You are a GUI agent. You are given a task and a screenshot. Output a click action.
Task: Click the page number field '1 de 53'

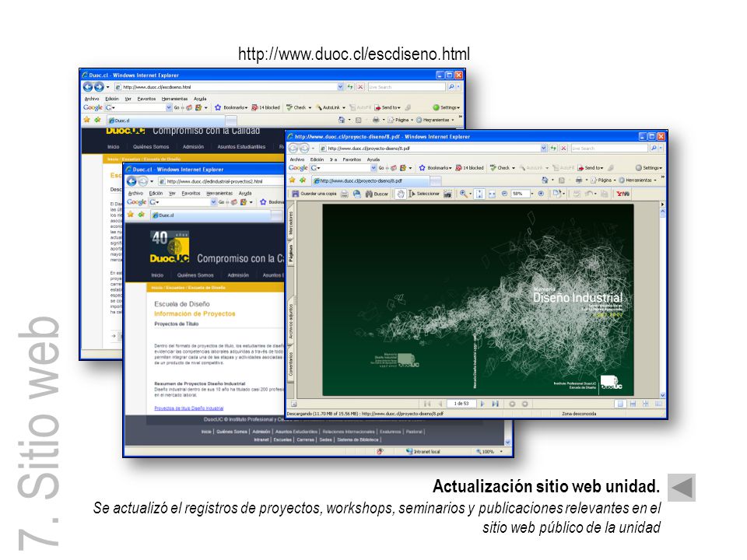tap(461, 404)
